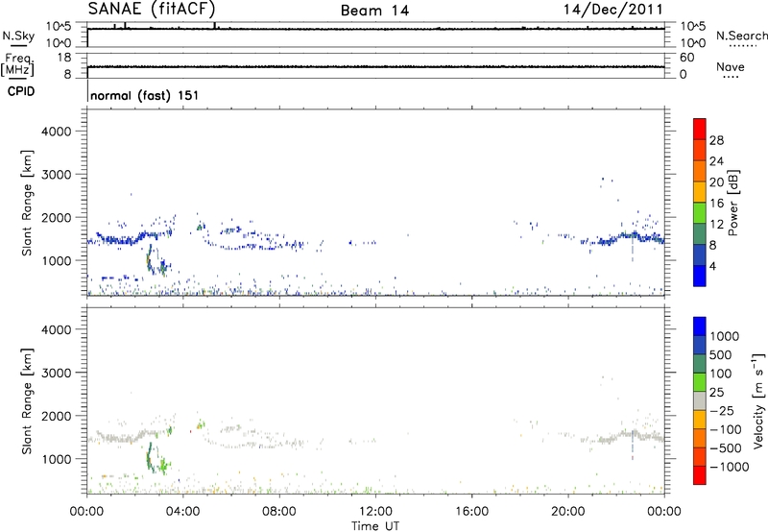Click the Power [dB] colorbar label
The width and height of the screenshot is (768, 532).
click(x=733, y=203)
